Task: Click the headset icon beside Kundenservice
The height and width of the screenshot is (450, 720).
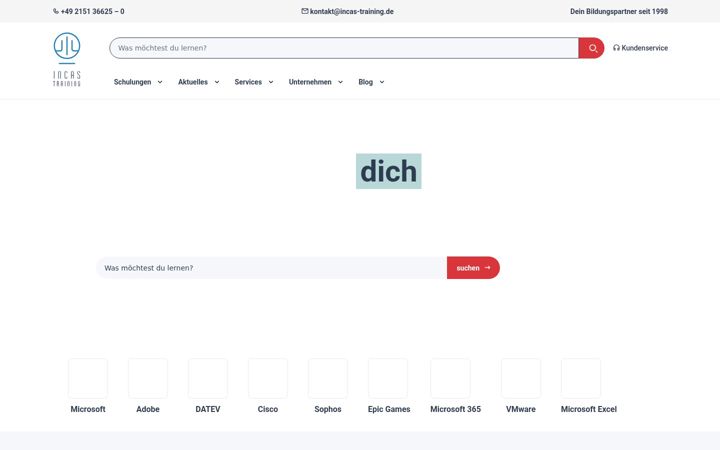Action: click(616, 48)
